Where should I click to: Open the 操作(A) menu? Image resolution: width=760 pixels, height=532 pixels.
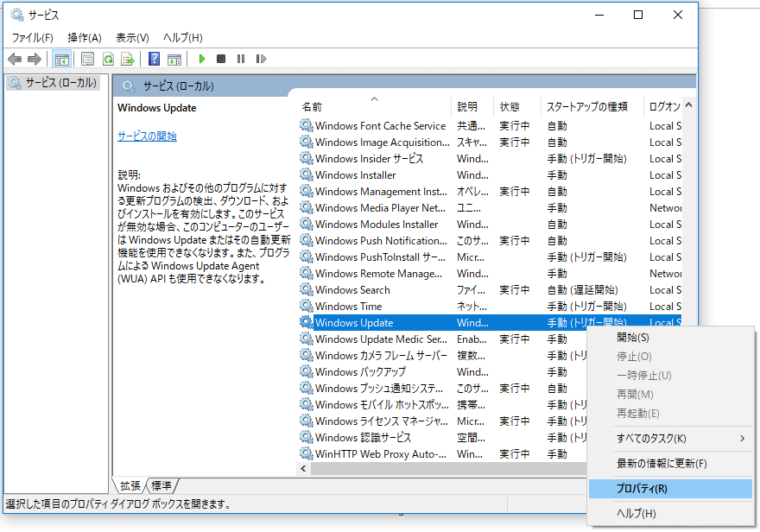[85, 37]
